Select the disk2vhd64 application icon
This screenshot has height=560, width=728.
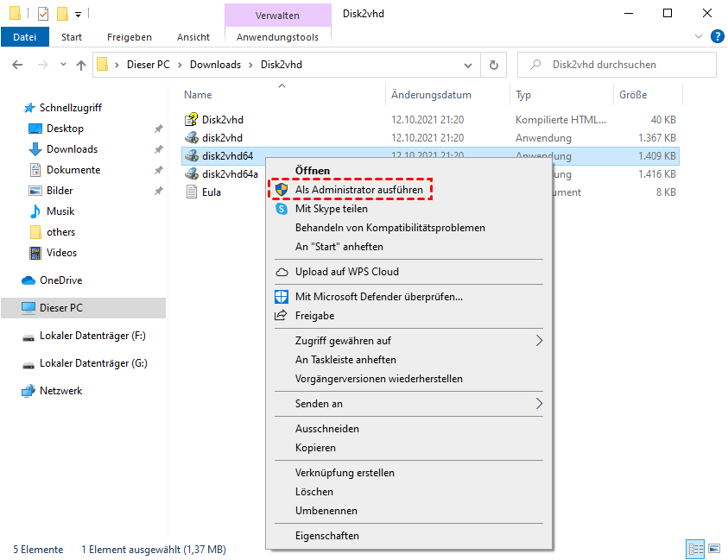(192, 156)
